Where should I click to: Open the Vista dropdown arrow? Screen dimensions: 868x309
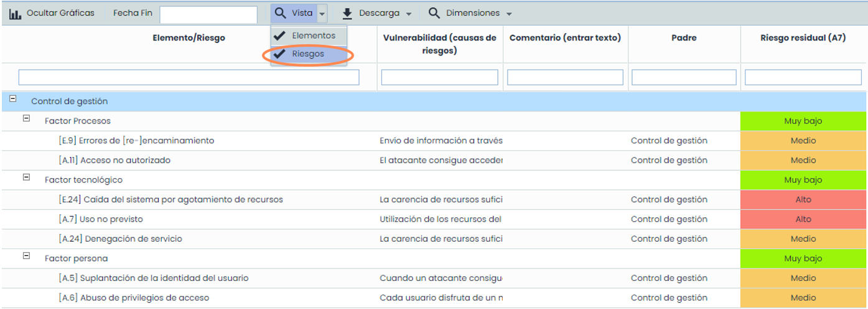click(x=322, y=14)
